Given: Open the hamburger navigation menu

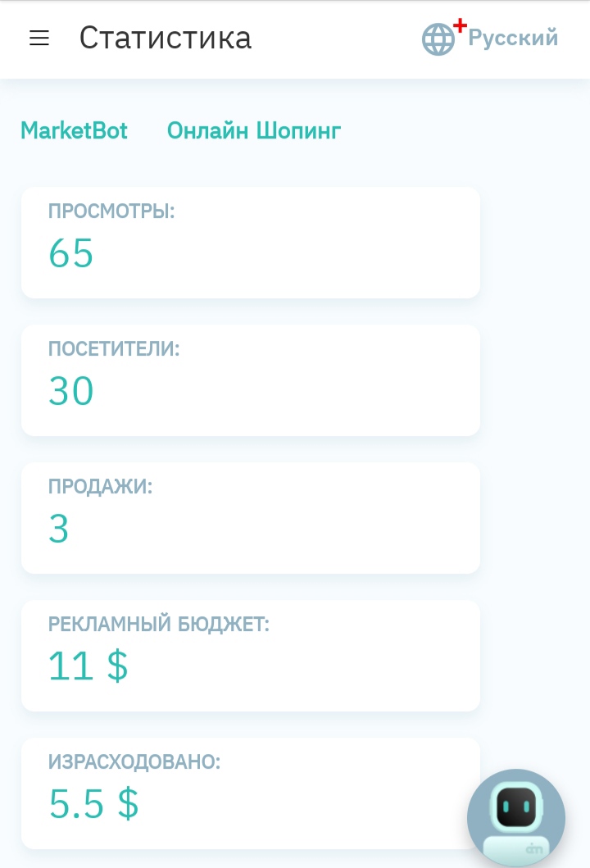Looking at the screenshot, I should 39,38.
